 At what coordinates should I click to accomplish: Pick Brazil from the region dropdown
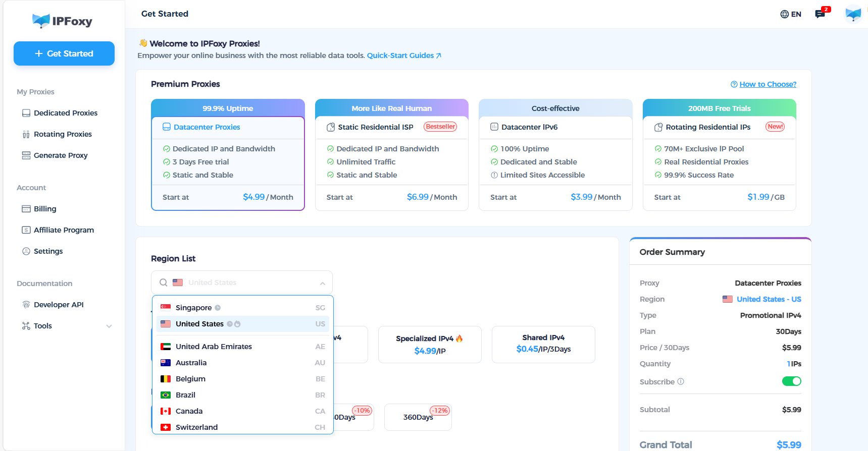(243, 395)
